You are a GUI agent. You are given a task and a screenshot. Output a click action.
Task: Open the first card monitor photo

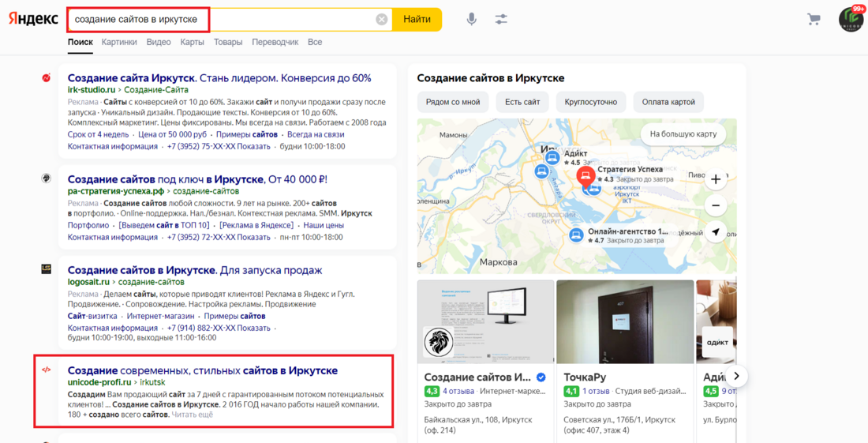point(485,321)
